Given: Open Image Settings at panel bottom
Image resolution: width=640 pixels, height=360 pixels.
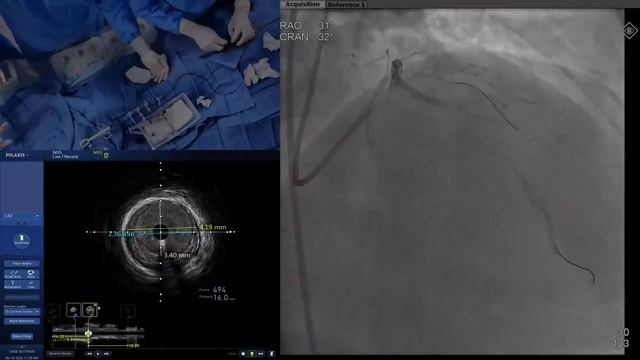Looking at the screenshot, I should tap(22, 351).
